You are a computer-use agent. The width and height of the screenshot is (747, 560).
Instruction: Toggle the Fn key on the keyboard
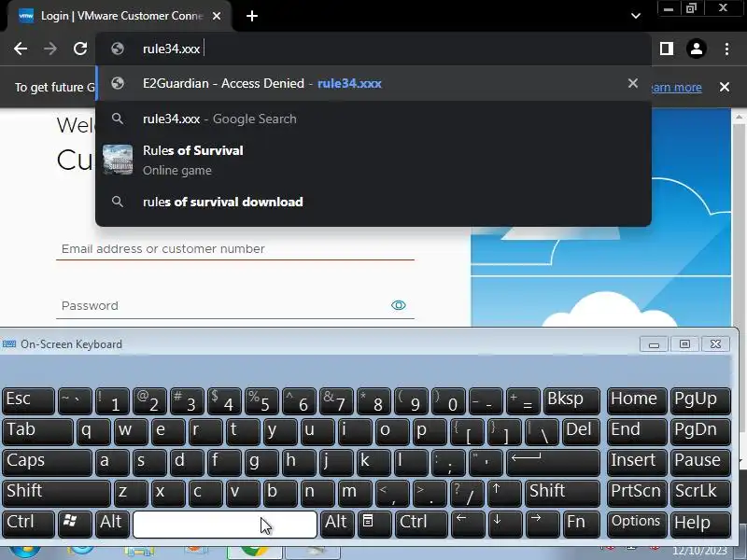[x=581, y=524]
